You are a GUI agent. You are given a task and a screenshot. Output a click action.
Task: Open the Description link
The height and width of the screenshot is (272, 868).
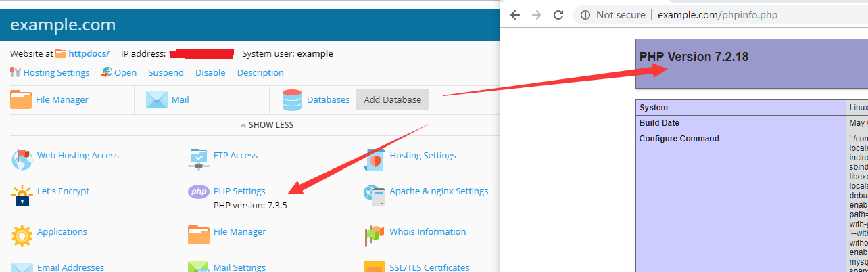pos(260,72)
